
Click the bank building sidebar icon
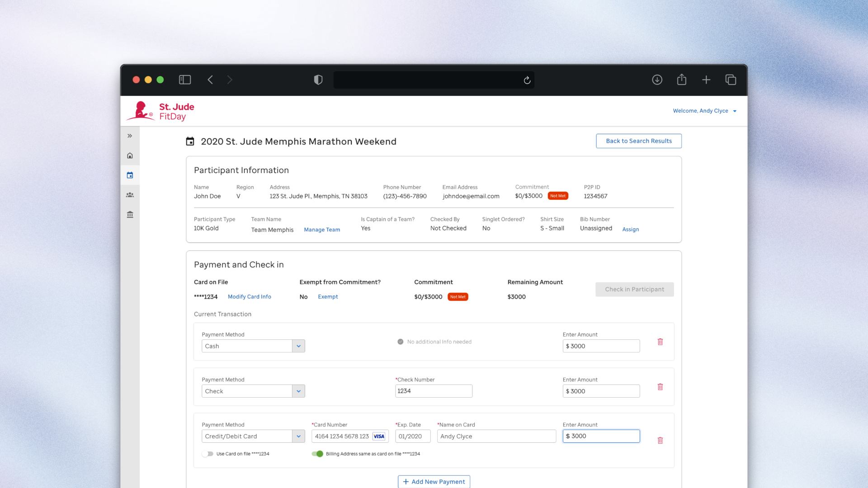[x=130, y=215]
